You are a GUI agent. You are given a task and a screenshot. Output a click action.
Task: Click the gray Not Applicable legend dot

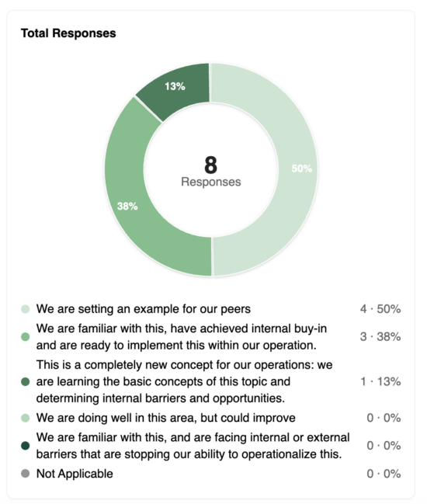(26, 474)
